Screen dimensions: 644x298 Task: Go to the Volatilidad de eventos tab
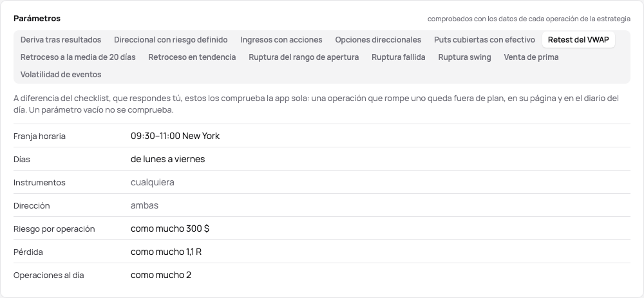(x=61, y=74)
